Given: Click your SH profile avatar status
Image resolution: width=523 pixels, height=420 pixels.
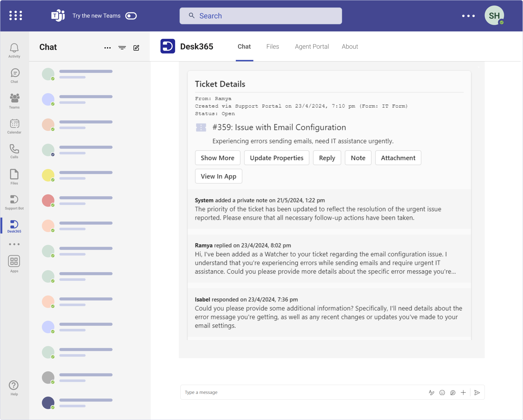Looking at the screenshot, I should 494,16.
